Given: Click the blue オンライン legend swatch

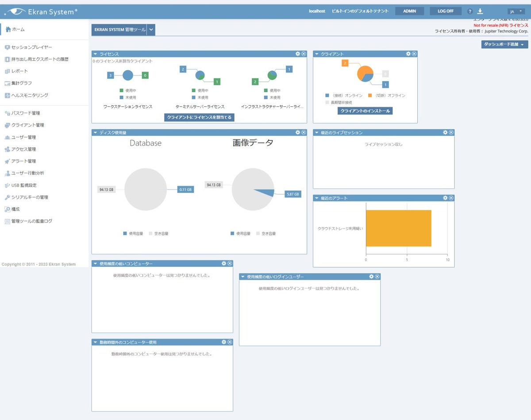Looking at the screenshot, I should 327,96.
